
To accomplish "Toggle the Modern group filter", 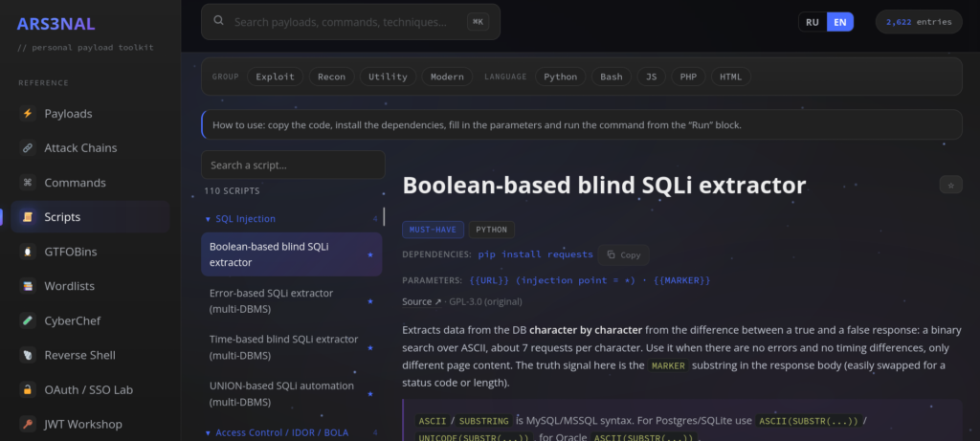I will (x=447, y=77).
